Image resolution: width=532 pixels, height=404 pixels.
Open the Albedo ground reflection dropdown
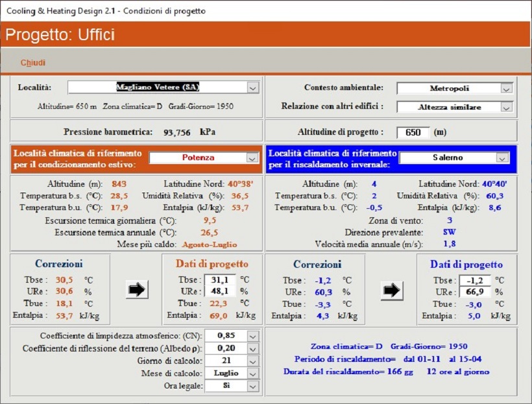(x=253, y=349)
